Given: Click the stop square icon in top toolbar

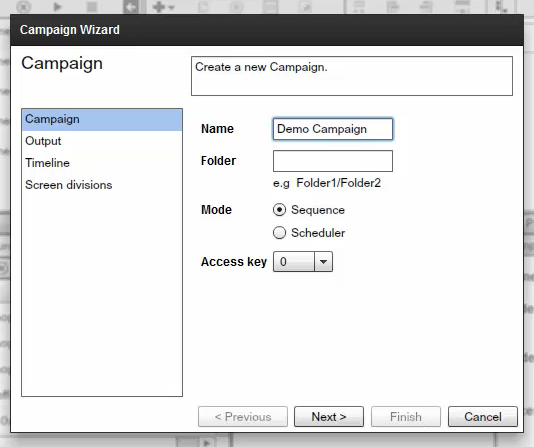Looking at the screenshot, I should [x=92, y=6].
